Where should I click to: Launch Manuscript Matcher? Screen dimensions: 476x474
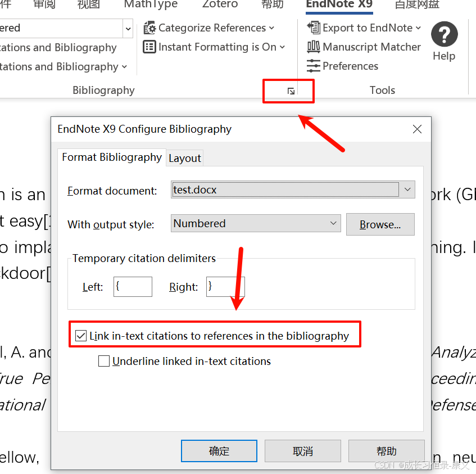364,47
